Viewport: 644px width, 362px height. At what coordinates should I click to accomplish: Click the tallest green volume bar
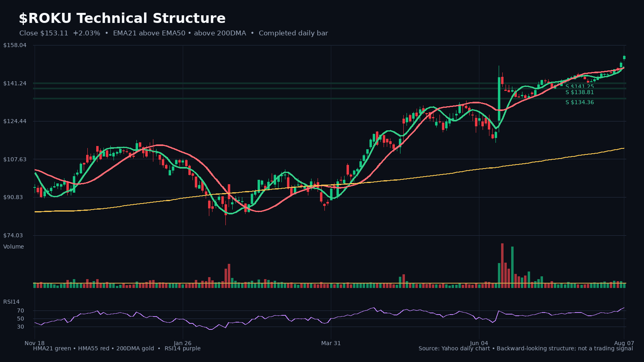click(x=512, y=267)
